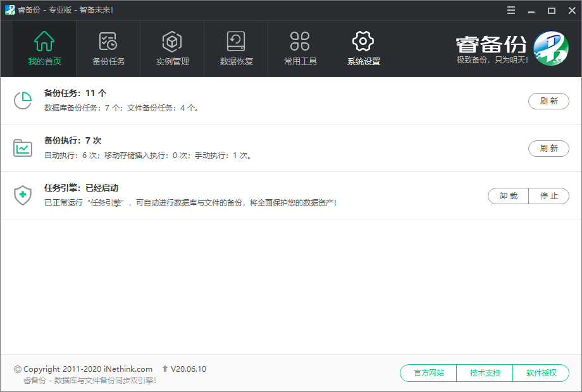Screen dimensions: 582x392
Task: Open 技术支持 support
Action: click(x=485, y=372)
